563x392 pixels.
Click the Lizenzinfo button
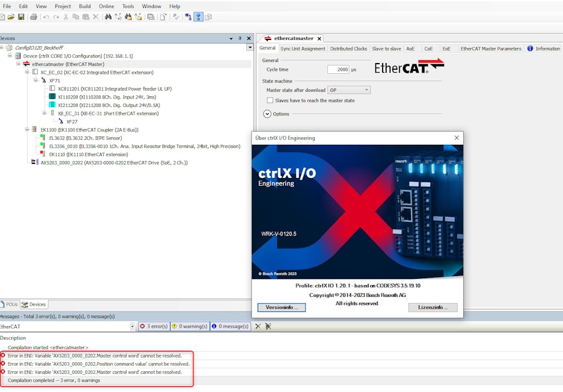tap(432, 308)
